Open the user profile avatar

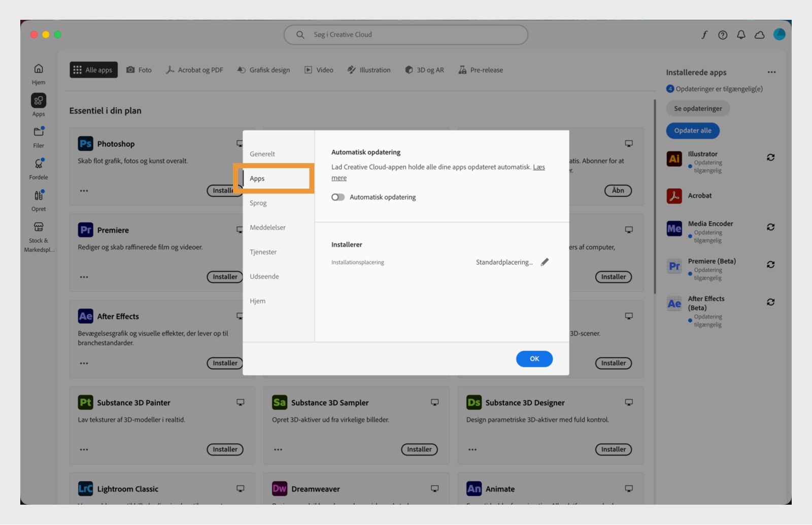[780, 34]
